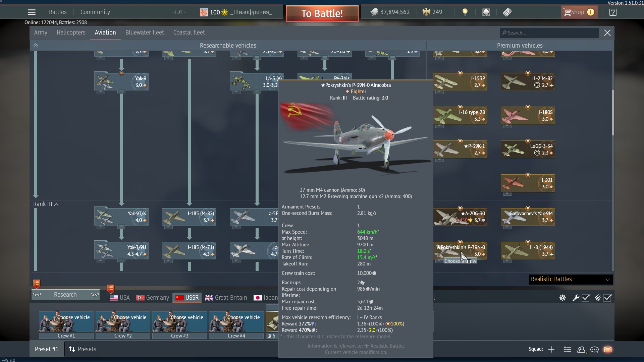
Task: Toggle the automatic ammo refill checkbox
Action: click(607, 298)
